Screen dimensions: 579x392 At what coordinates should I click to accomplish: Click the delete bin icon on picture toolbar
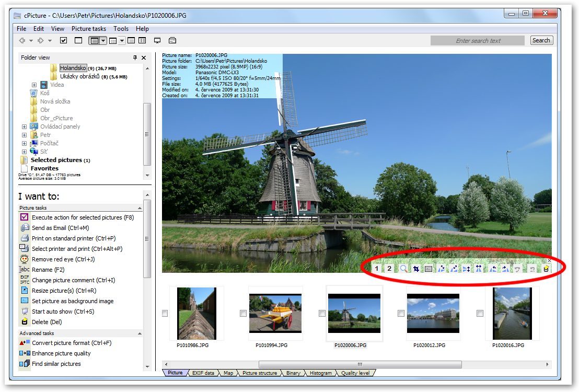click(x=546, y=269)
